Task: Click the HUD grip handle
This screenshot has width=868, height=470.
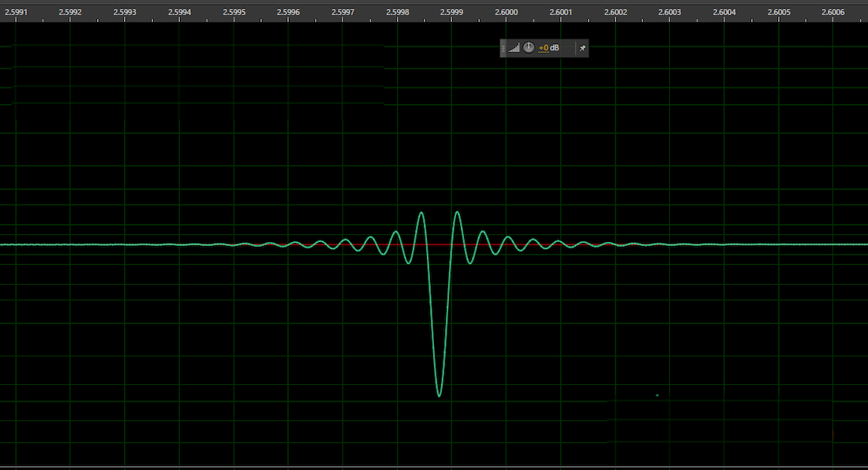Action: pos(503,48)
